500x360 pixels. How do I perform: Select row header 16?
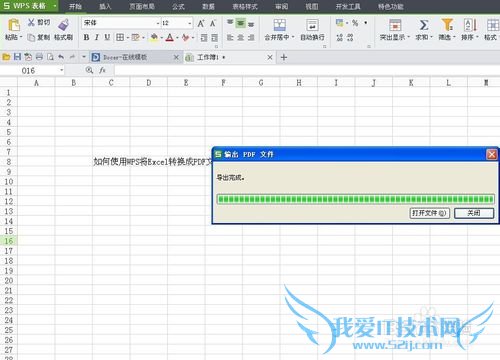pyautogui.click(x=9, y=241)
